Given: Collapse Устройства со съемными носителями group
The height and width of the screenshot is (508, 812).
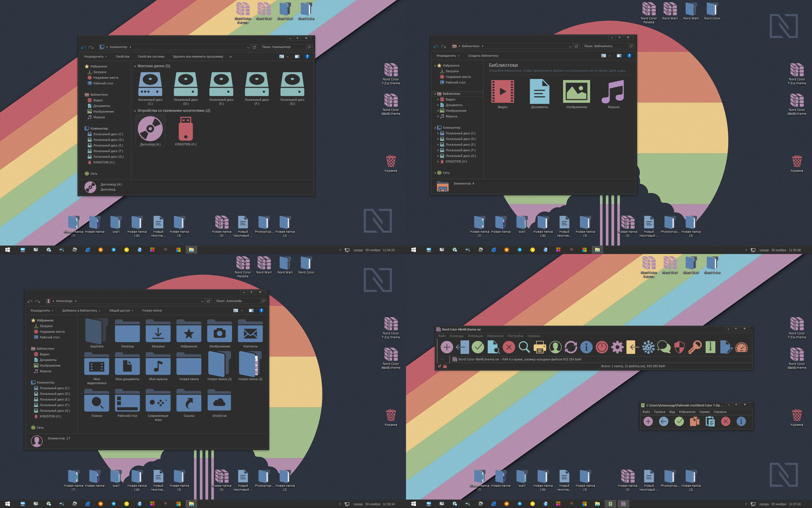Looking at the screenshot, I should (x=135, y=111).
